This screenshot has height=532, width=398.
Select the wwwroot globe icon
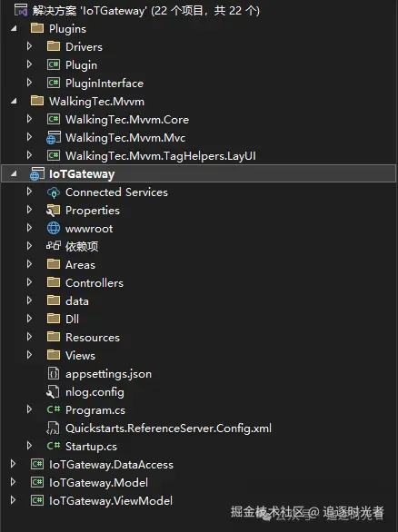click(54, 229)
